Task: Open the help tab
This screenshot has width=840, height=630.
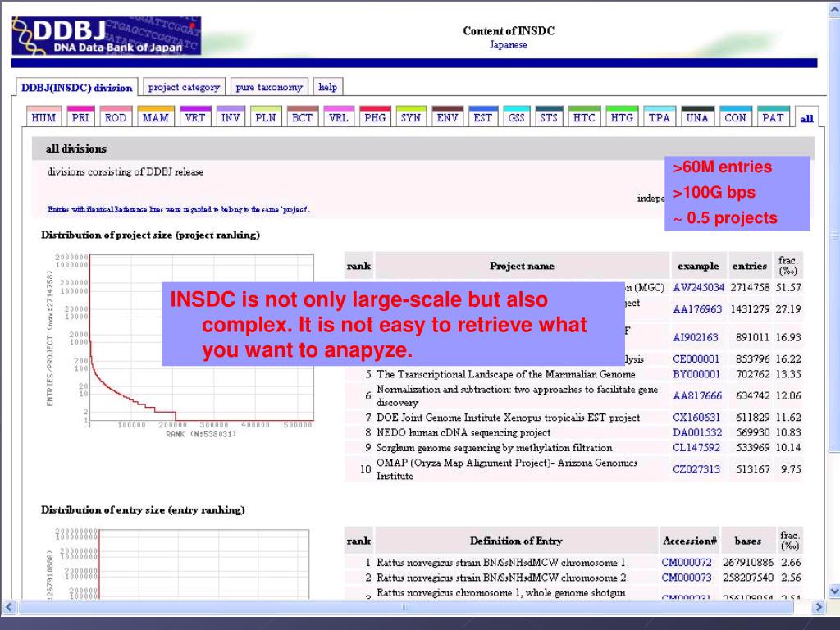Action: point(328,87)
